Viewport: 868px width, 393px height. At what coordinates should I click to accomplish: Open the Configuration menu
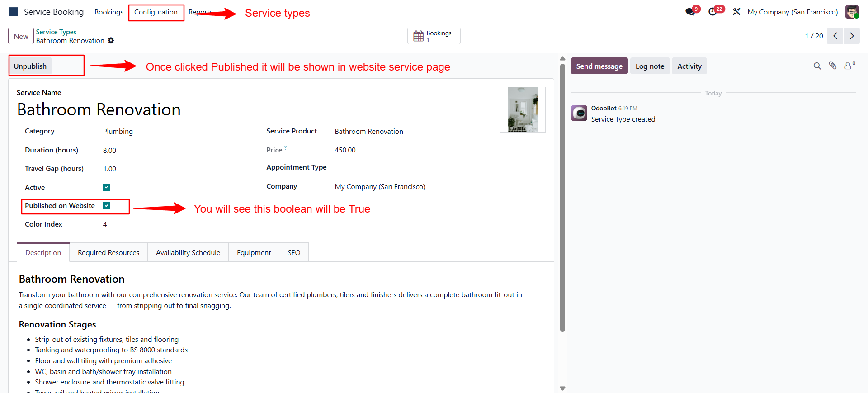click(x=156, y=12)
